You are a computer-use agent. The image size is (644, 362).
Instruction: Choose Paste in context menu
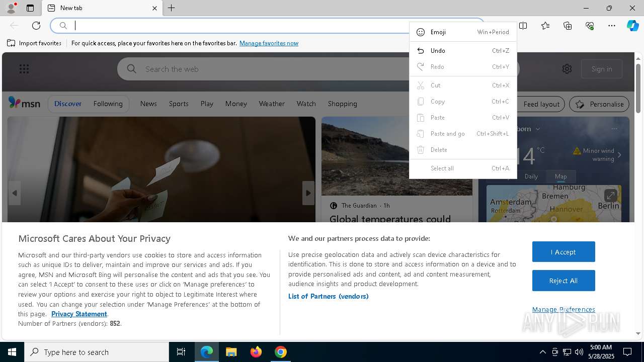pos(463,117)
